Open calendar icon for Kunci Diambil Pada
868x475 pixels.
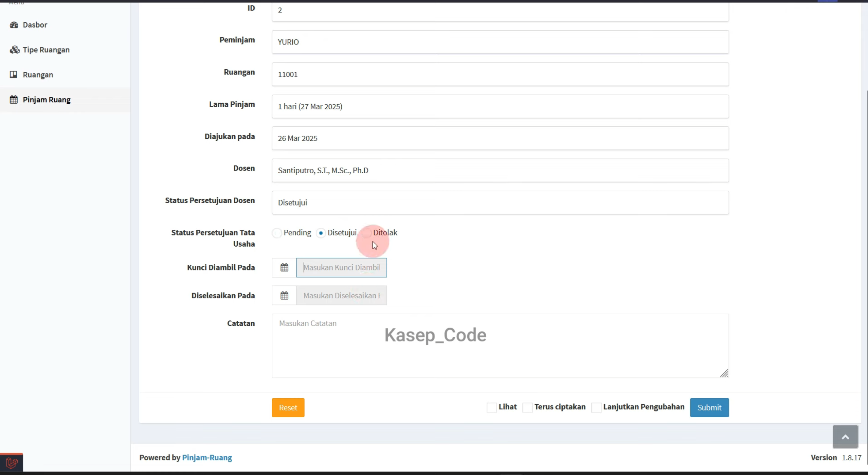click(284, 267)
